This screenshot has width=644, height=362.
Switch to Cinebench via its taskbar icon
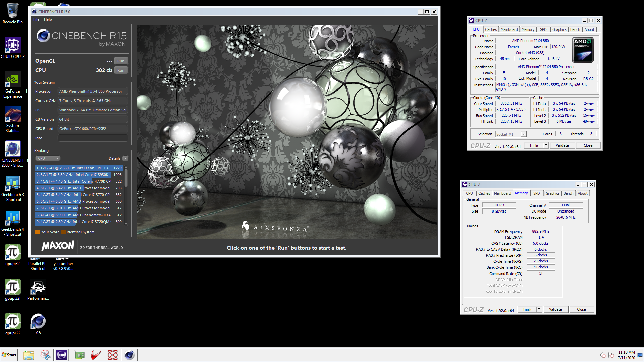click(x=129, y=355)
